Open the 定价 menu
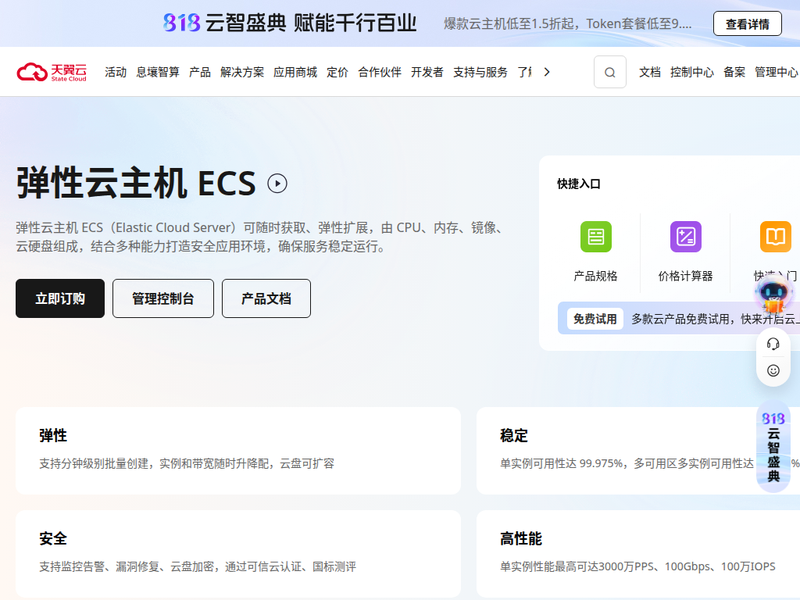800x600 pixels. [x=337, y=72]
